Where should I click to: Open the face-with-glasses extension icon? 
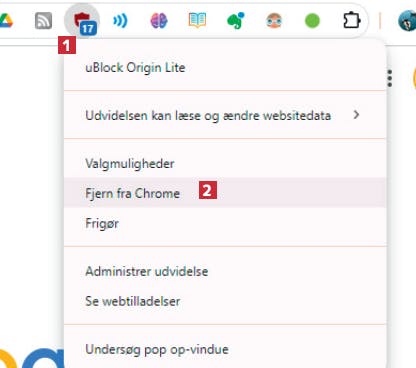click(274, 21)
